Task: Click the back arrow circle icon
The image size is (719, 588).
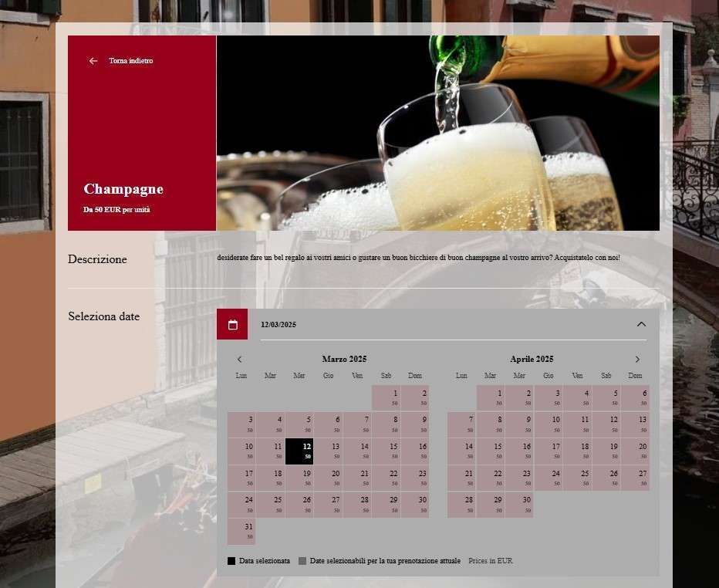Action: pos(93,61)
